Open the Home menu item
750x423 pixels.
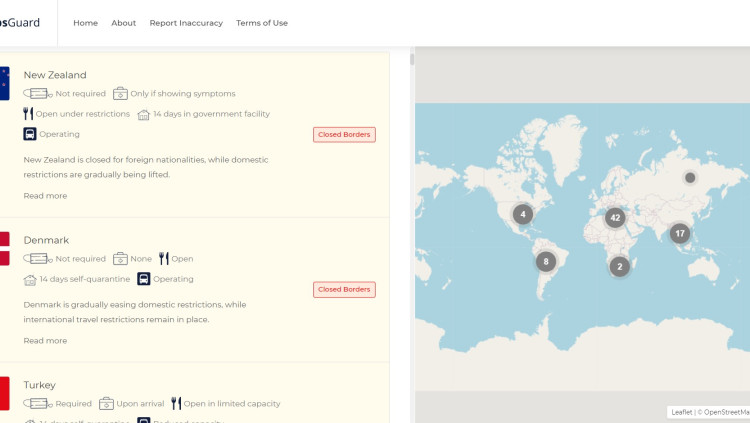point(85,23)
